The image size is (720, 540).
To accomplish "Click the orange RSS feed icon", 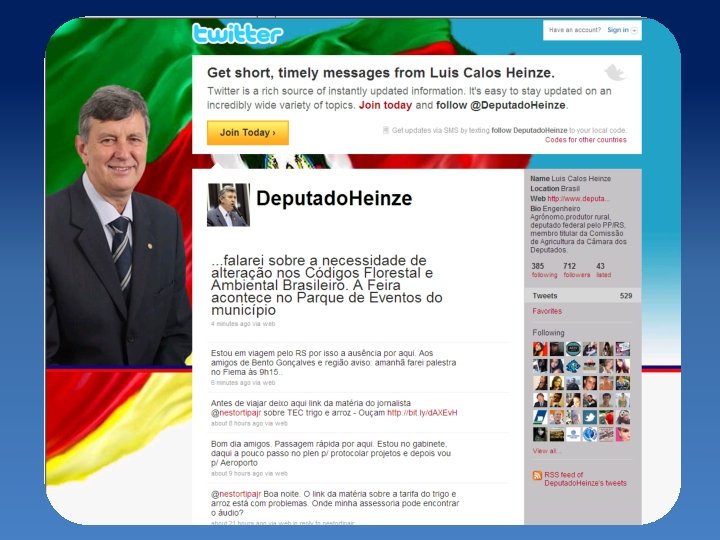I will (537, 475).
